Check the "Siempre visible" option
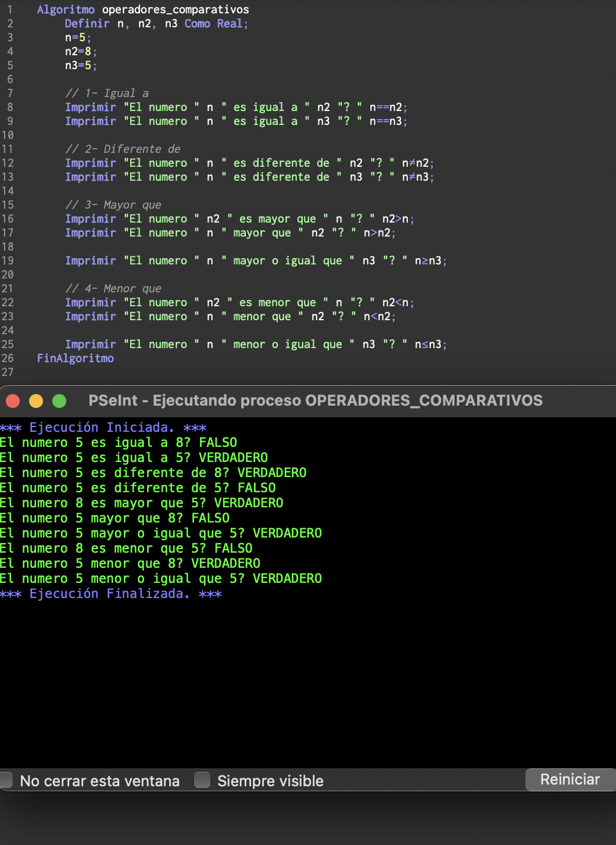 click(x=202, y=780)
